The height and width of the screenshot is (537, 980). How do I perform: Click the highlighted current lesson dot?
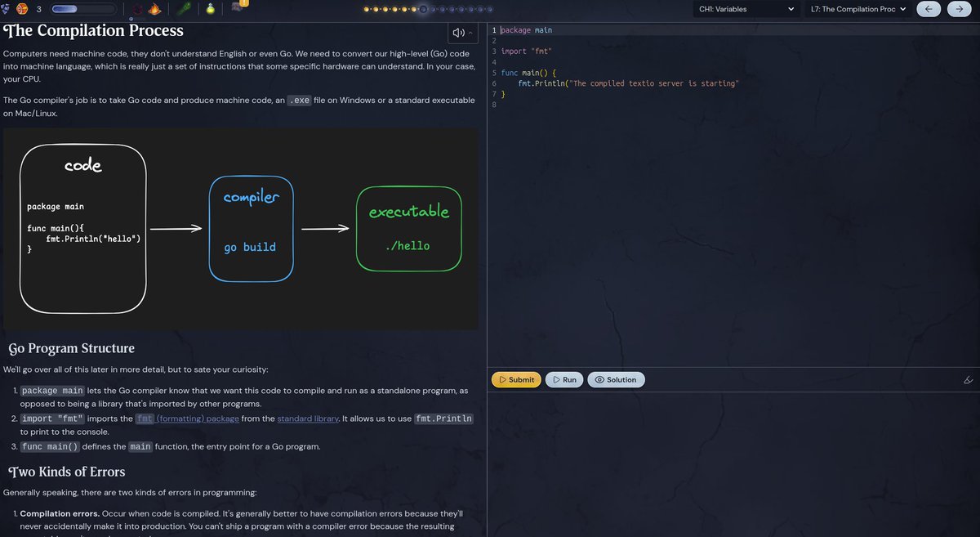(422, 10)
